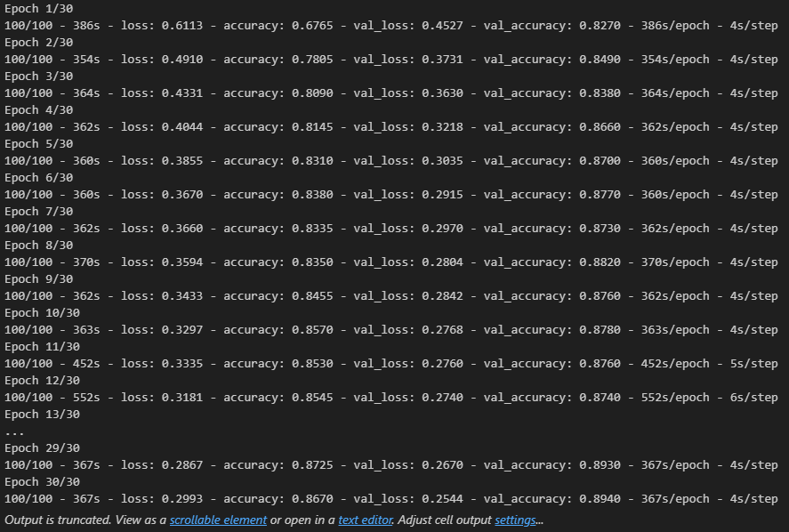Click the "Epoch 12/30" line
The image size is (789, 532).
point(43,381)
